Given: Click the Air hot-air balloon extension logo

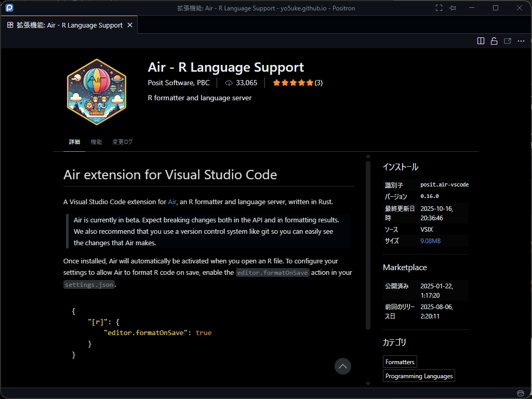Looking at the screenshot, I should pos(97,91).
